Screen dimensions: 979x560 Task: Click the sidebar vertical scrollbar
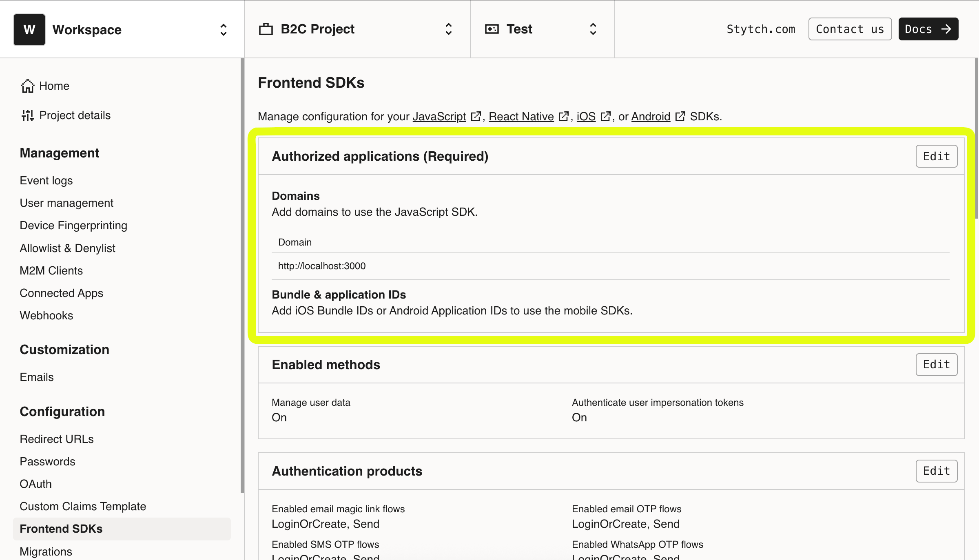click(x=242, y=275)
